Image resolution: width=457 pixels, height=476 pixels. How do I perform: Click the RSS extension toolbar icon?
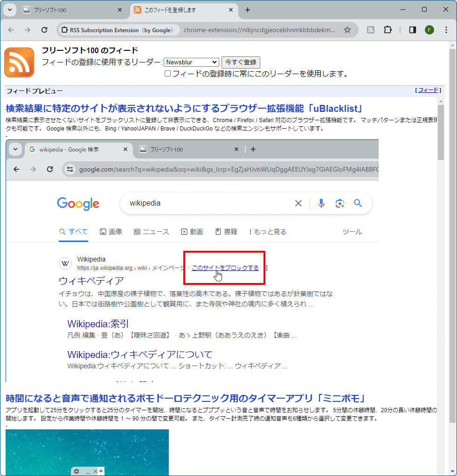[370, 30]
